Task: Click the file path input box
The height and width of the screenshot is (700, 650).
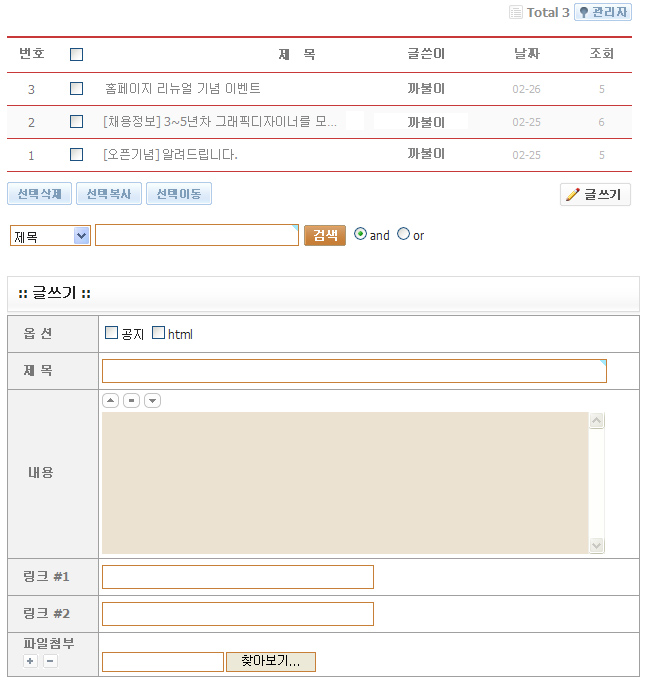Action: [163, 662]
